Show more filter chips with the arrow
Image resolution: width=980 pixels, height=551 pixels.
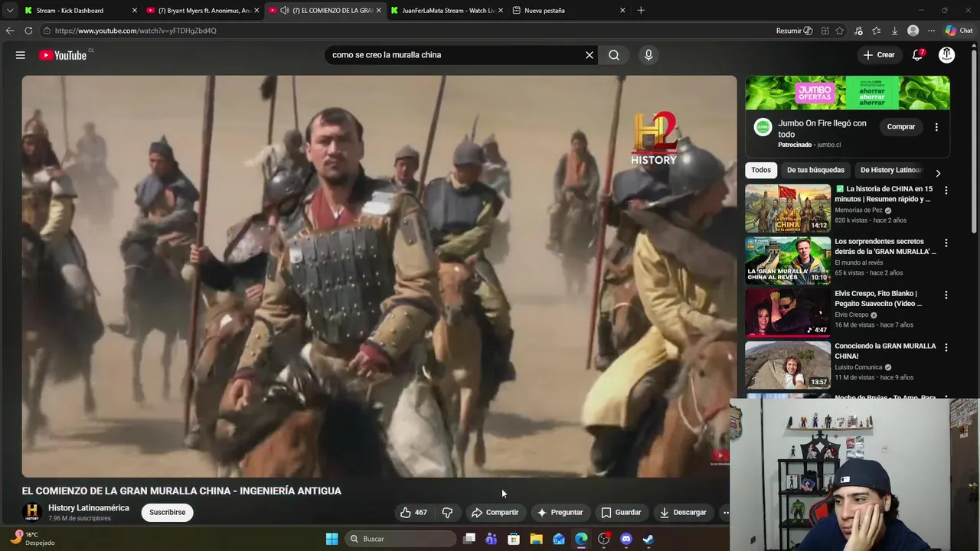pyautogui.click(x=938, y=173)
